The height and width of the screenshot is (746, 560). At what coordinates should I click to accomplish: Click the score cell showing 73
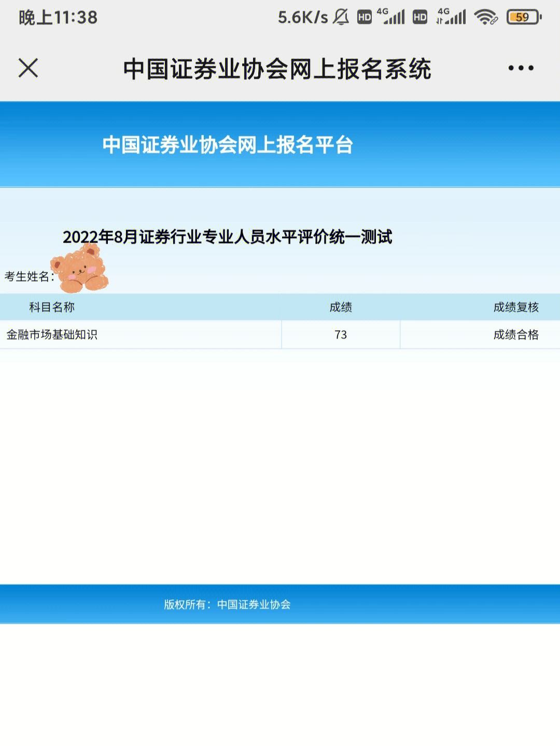341,334
